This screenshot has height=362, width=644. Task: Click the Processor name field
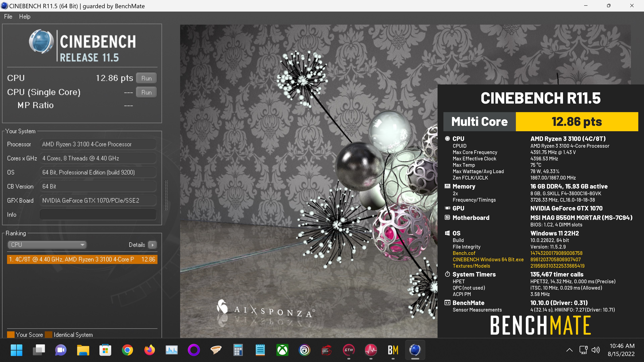point(98,144)
